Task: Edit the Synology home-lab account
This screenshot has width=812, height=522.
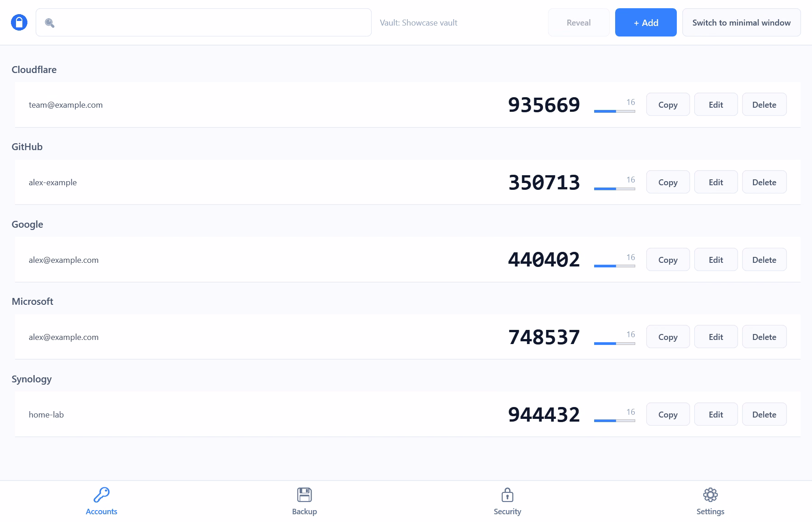Action: click(x=716, y=414)
